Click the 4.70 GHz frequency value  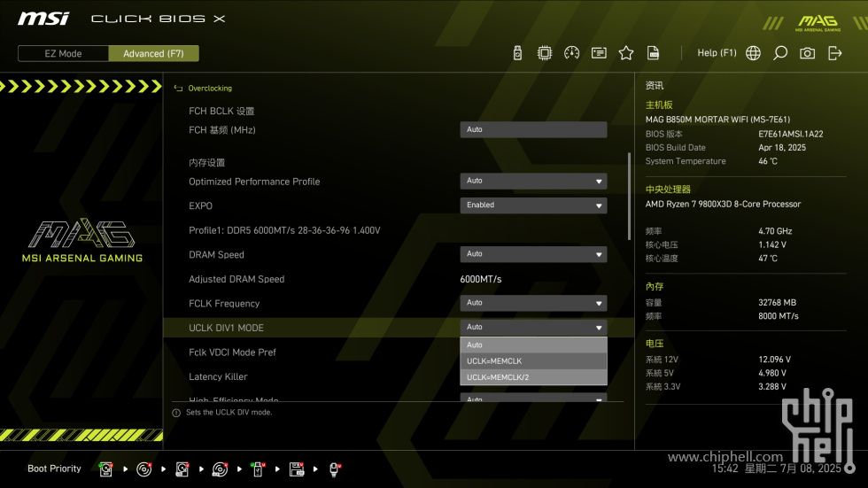(x=775, y=231)
